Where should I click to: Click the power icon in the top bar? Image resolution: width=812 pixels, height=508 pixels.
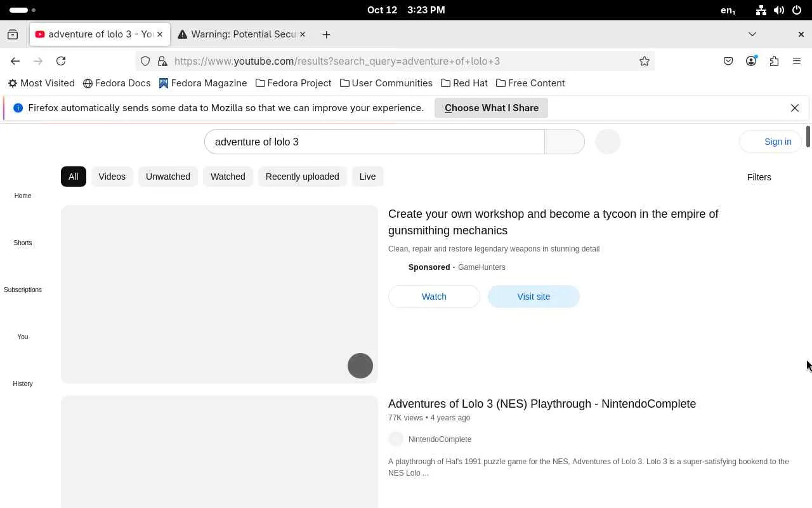pyautogui.click(x=797, y=10)
